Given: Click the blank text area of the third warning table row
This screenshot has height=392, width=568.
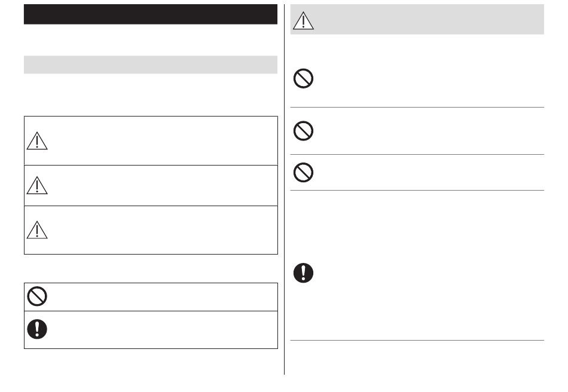Looking at the screenshot, I should (x=163, y=230).
